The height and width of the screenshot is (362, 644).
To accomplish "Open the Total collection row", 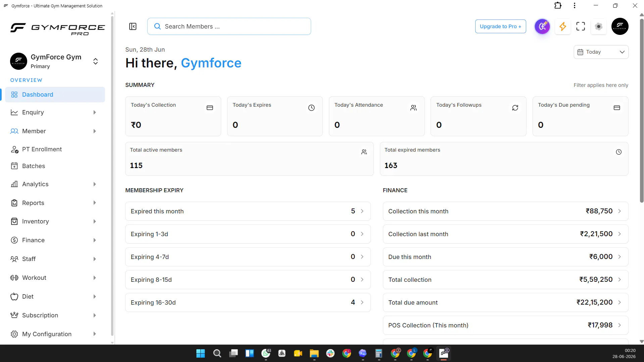I will tap(505, 279).
